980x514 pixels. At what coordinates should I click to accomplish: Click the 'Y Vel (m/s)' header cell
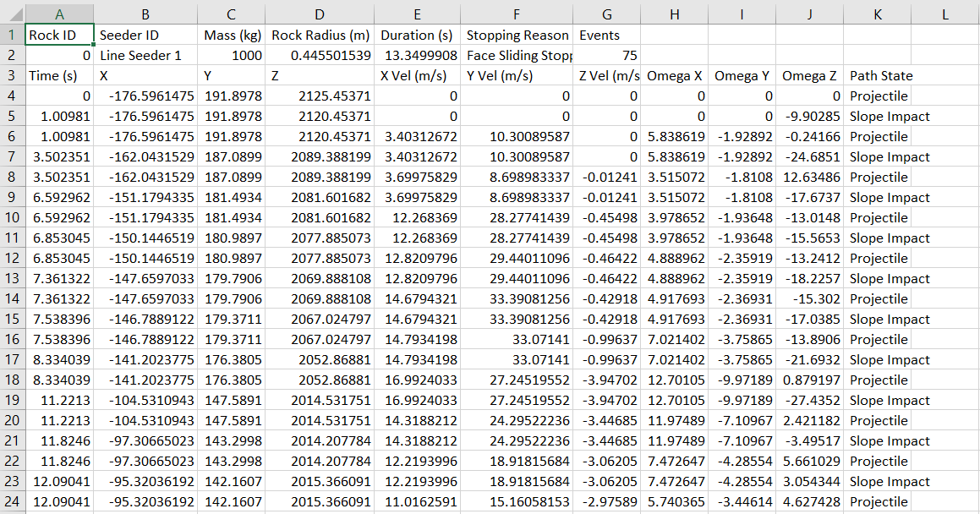[517, 75]
